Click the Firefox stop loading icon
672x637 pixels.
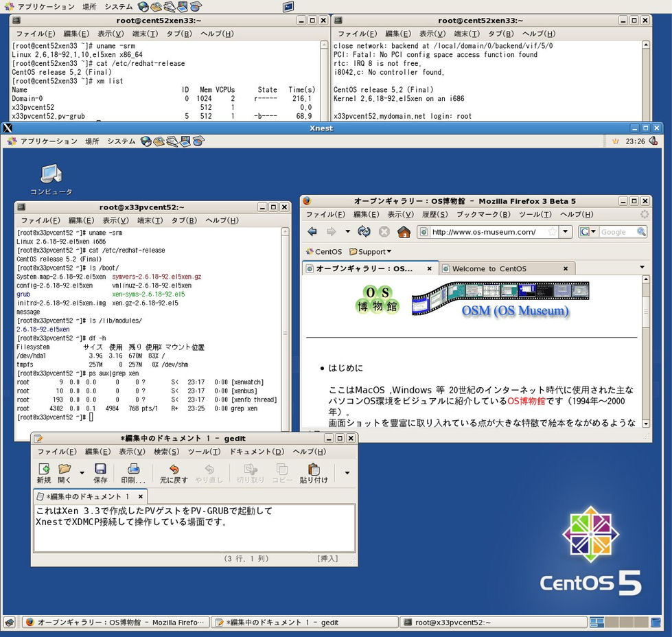coord(384,232)
